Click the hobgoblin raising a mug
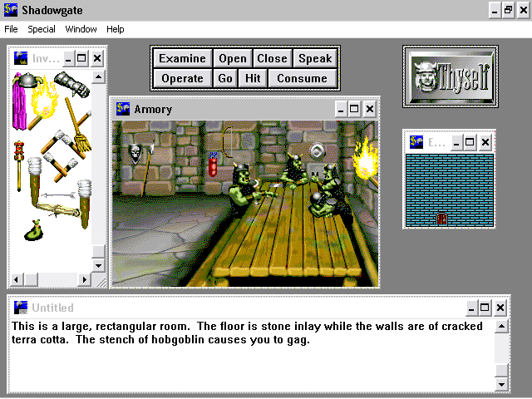The width and height of the screenshot is (532, 399). [x=331, y=181]
